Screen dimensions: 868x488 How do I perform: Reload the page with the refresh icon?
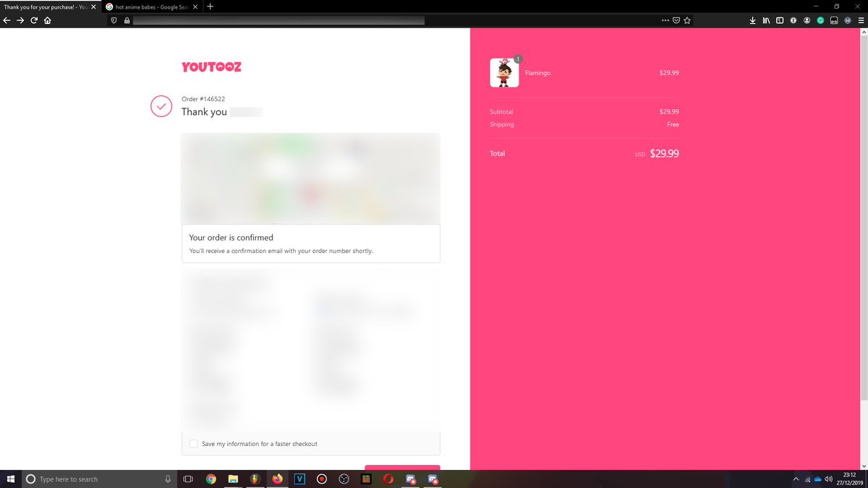tap(33, 20)
